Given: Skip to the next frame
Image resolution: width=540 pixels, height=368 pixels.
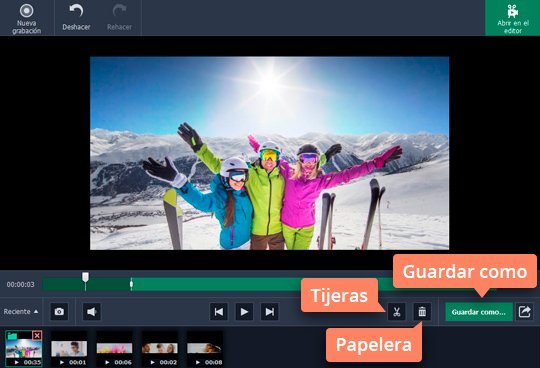Looking at the screenshot, I should click(270, 312).
